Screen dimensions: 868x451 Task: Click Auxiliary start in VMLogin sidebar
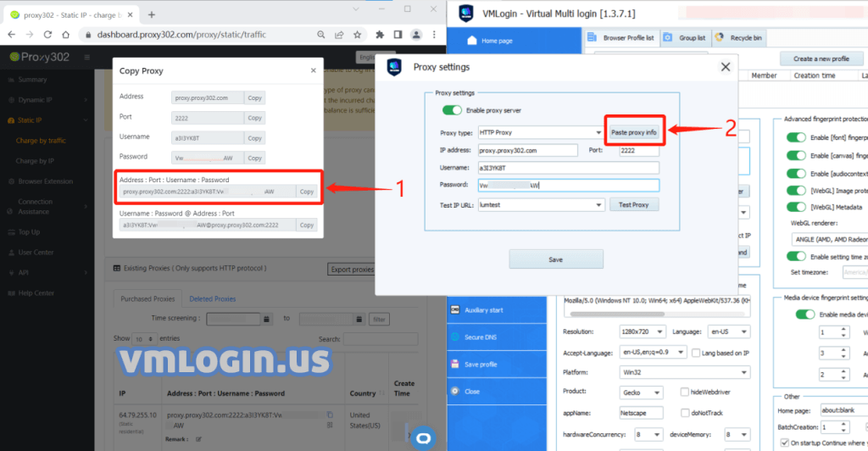click(x=497, y=310)
